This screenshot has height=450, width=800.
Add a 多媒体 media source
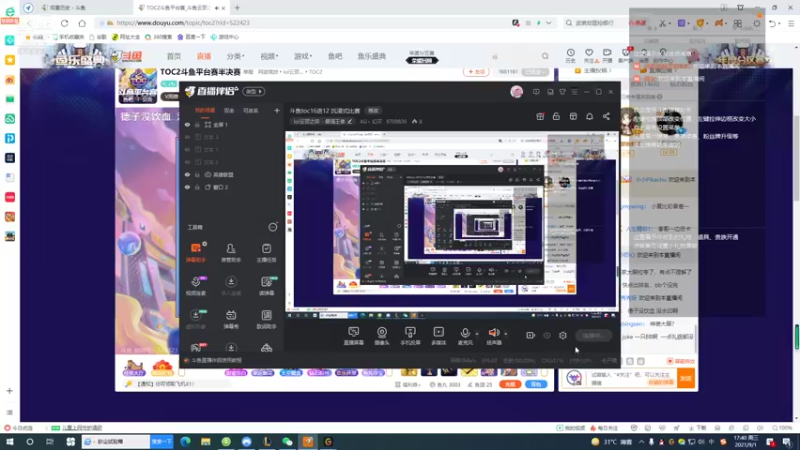tap(438, 336)
